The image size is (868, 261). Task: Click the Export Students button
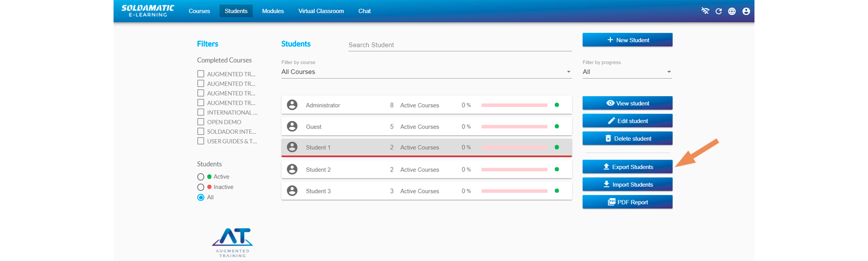(x=627, y=167)
